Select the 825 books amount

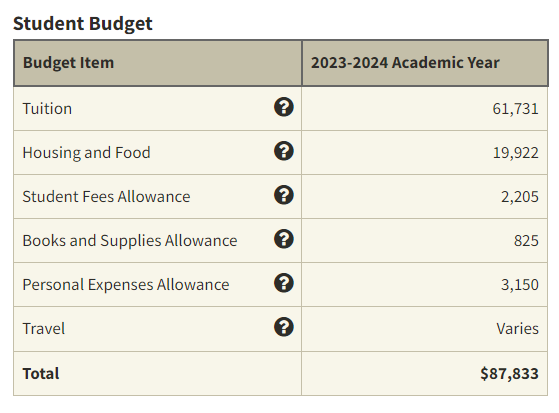tap(526, 241)
